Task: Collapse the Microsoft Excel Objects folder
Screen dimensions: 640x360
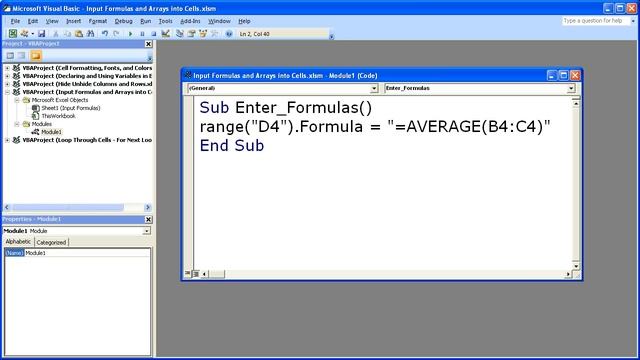Action: (17, 100)
